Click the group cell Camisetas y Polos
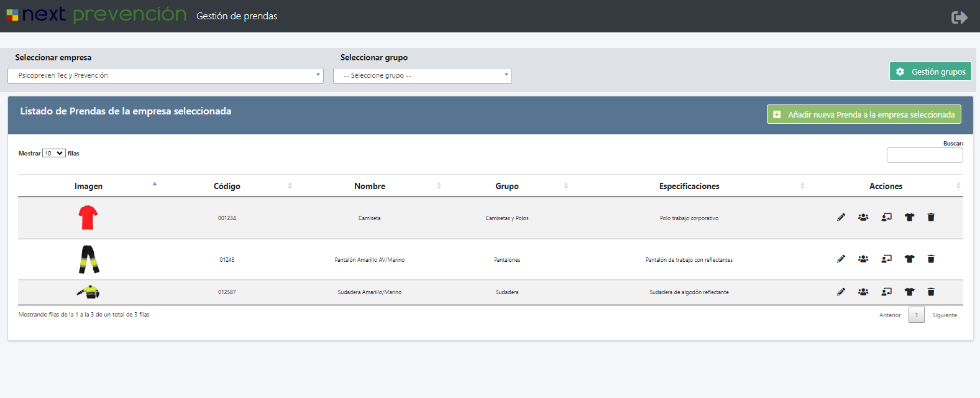980x398 pixels. point(507,218)
